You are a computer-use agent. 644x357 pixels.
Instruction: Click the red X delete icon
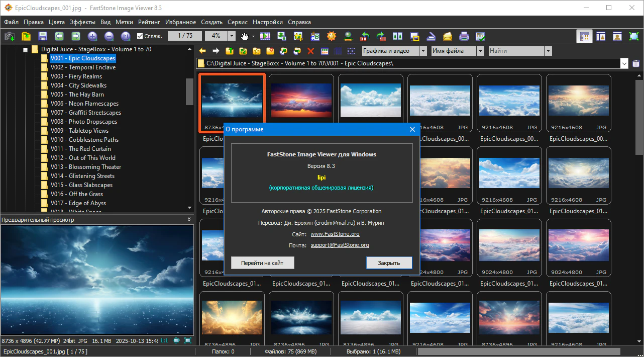click(x=310, y=51)
